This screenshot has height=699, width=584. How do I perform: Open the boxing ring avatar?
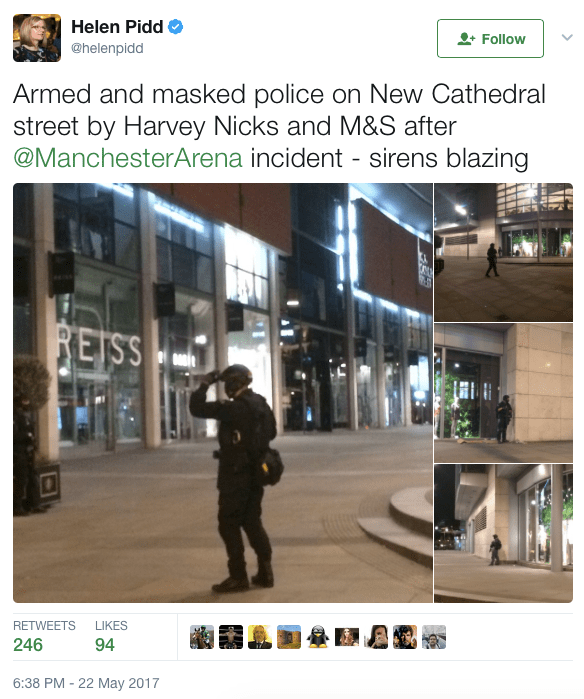[231, 637]
